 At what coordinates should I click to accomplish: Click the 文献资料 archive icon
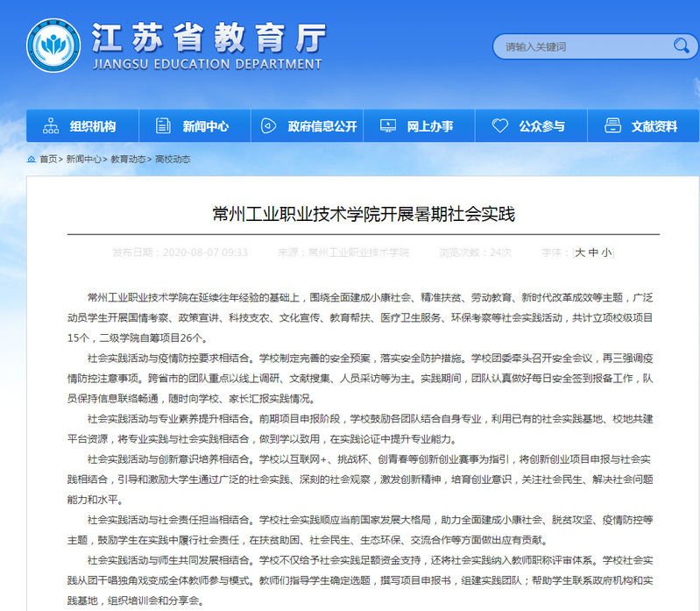(612, 126)
